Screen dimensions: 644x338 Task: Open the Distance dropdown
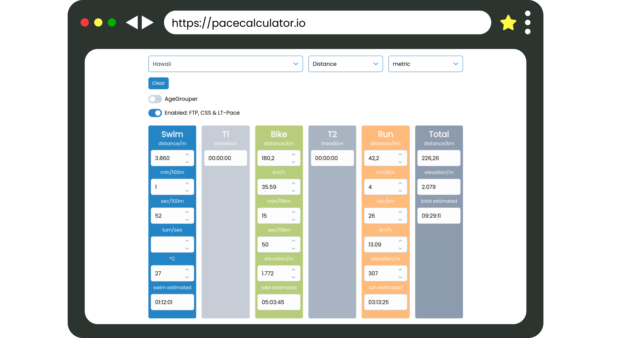click(345, 64)
